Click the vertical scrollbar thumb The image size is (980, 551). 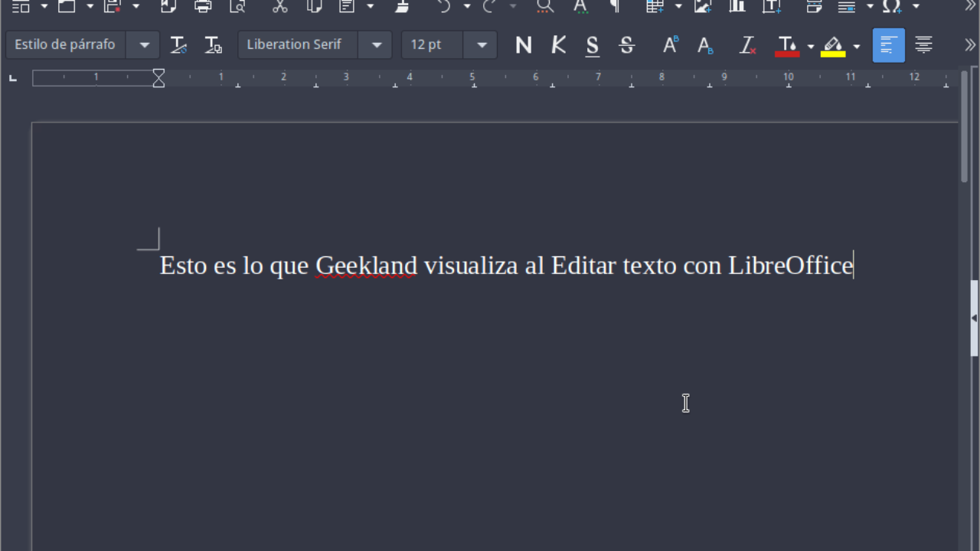point(965,127)
